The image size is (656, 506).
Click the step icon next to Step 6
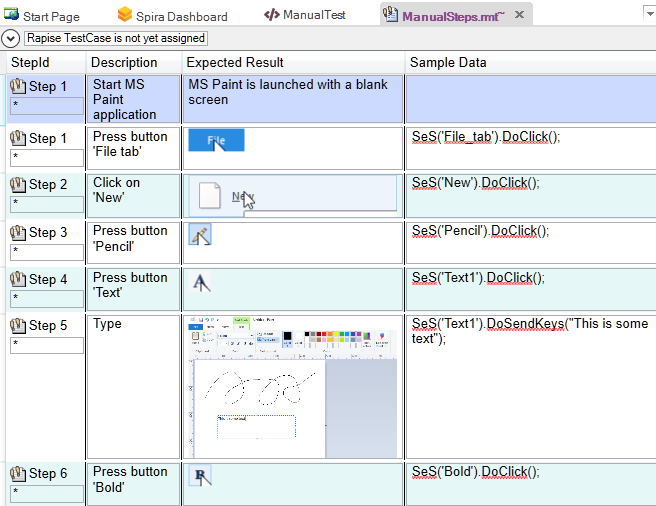(17, 474)
